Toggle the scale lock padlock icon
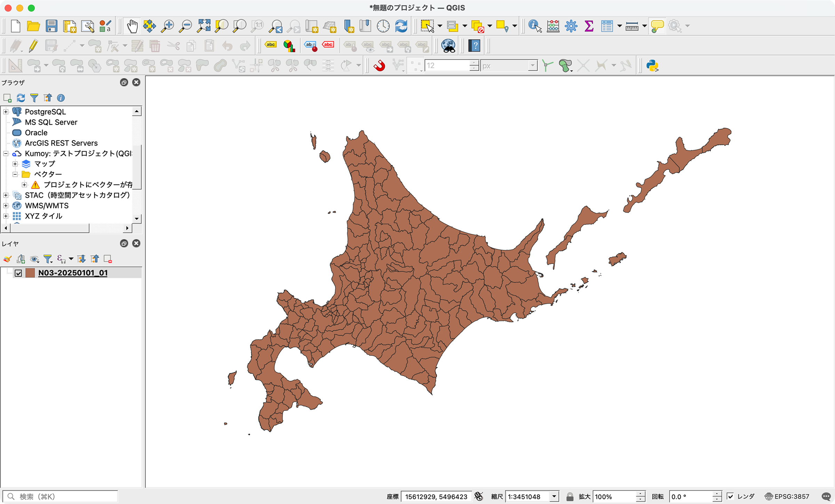 point(570,496)
